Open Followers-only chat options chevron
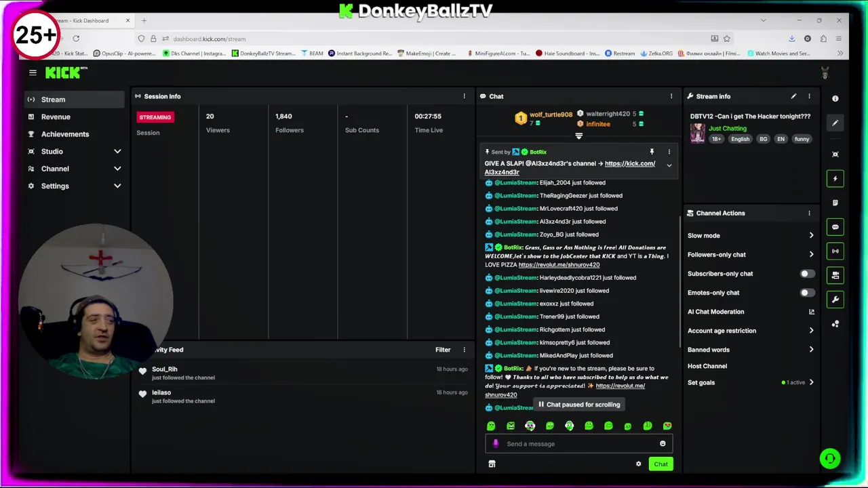 [811, 255]
